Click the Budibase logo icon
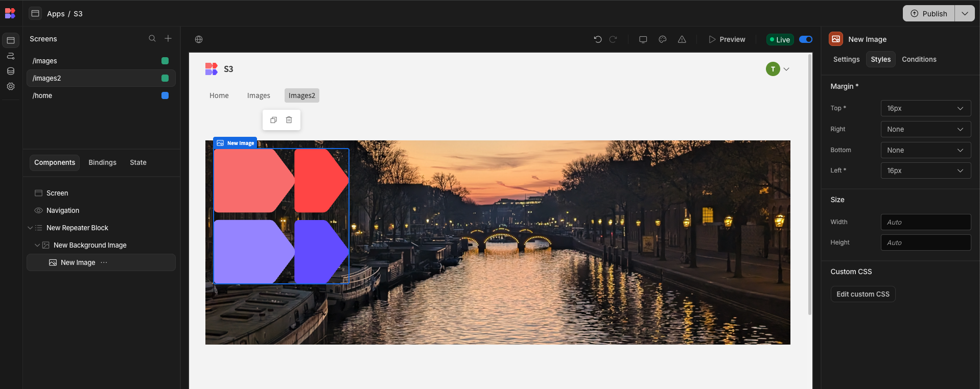The height and width of the screenshot is (389, 980). [x=10, y=13]
